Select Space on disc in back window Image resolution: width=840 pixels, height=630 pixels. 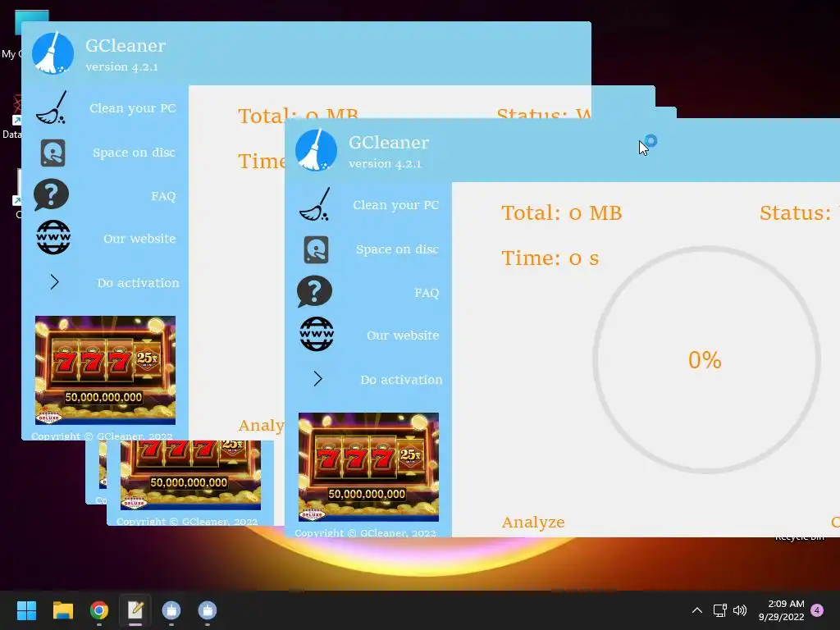click(x=134, y=152)
